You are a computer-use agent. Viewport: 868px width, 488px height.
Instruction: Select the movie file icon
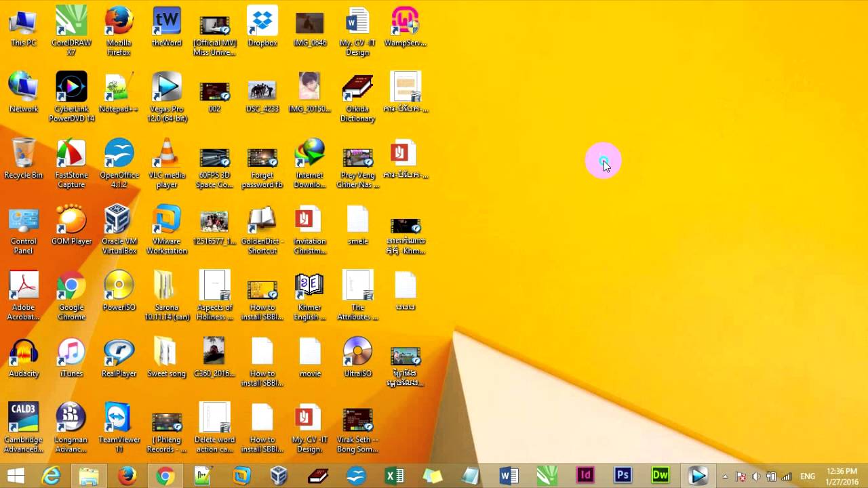tap(310, 358)
